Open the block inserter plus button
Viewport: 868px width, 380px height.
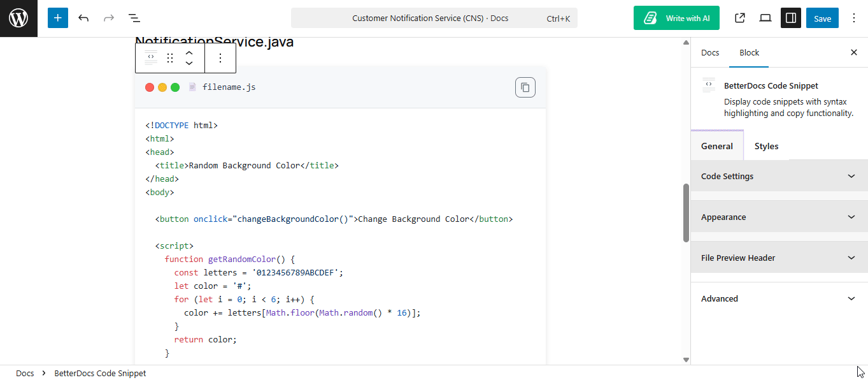point(57,18)
